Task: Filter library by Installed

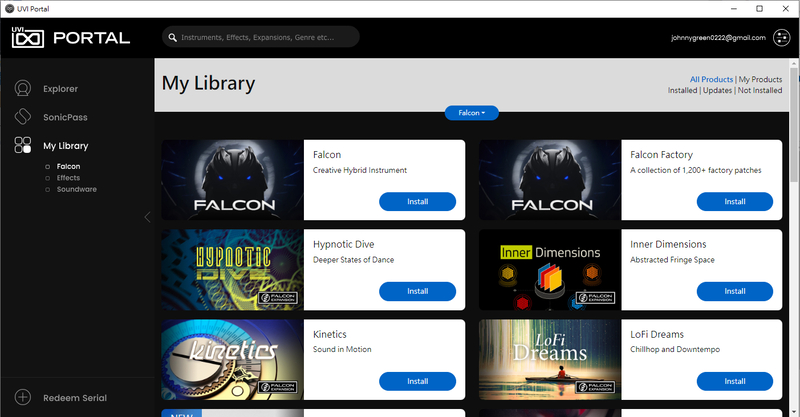Action: 682,90
